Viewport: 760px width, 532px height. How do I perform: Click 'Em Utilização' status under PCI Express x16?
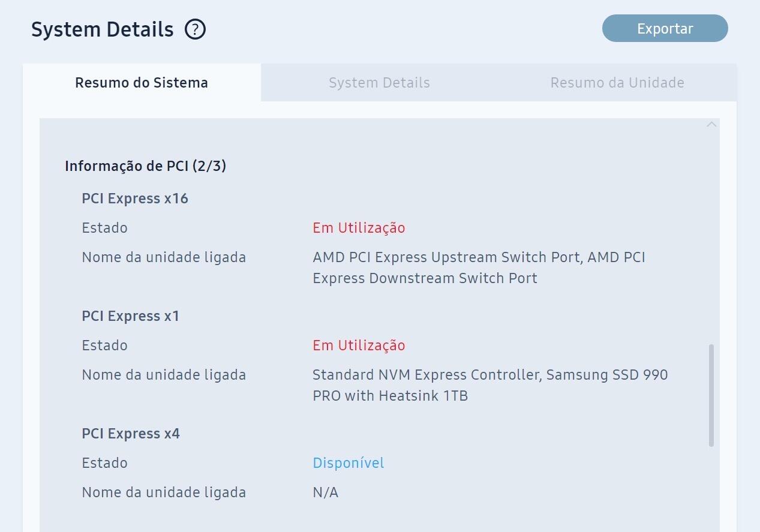coord(359,228)
